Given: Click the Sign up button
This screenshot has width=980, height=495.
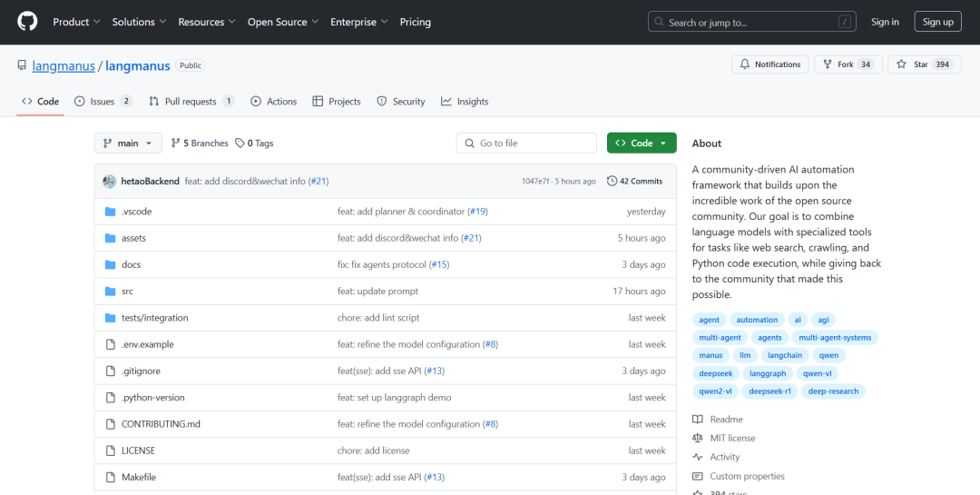Looking at the screenshot, I should 937,22.
